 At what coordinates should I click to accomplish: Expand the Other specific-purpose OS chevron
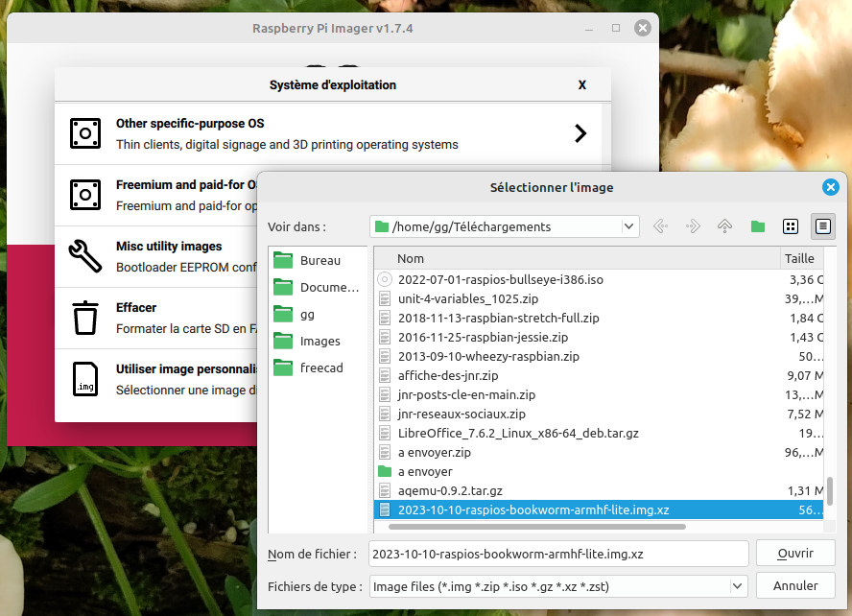click(580, 133)
